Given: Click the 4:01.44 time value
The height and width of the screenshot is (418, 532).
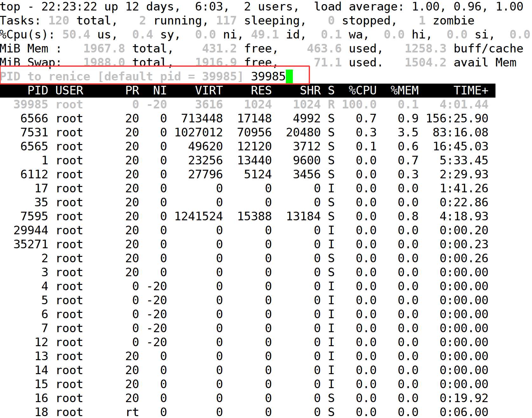Looking at the screenshot, I should [x=464, y=105].
